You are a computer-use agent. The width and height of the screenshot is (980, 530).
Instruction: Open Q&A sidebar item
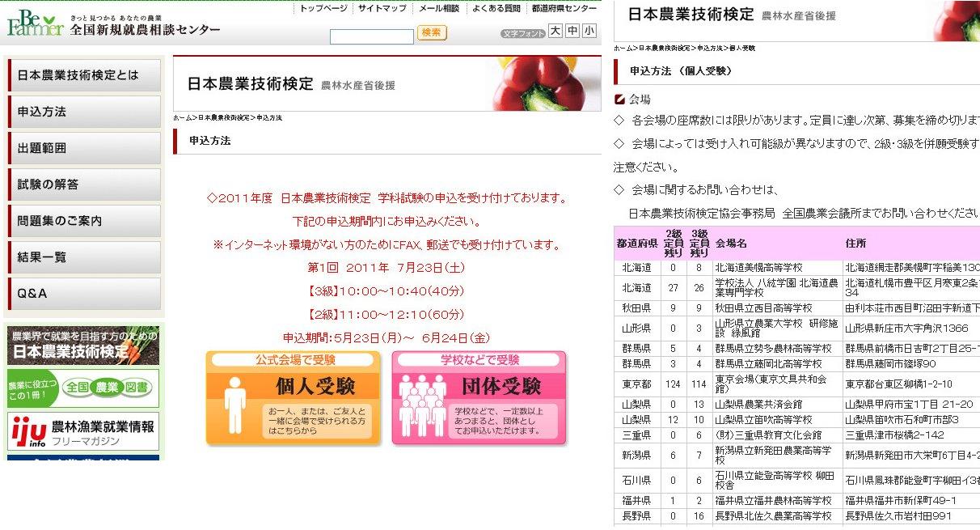tap(84, 294)
